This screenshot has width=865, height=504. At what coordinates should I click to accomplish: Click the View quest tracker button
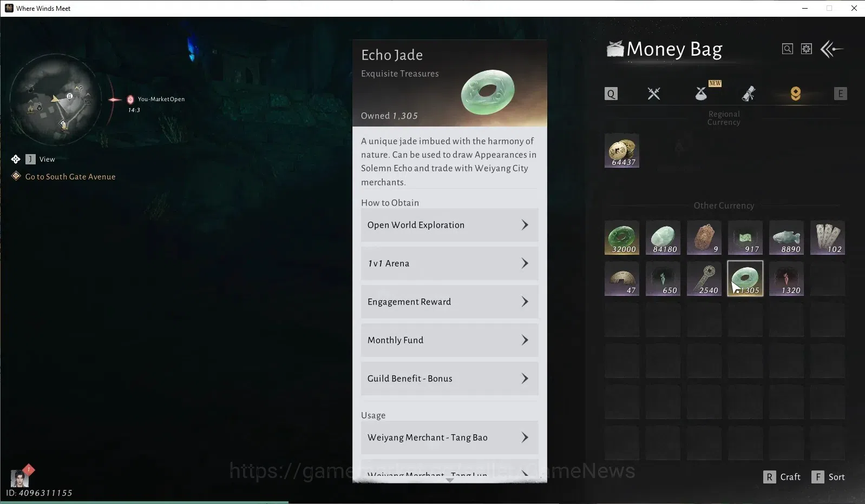click(41, 159)
